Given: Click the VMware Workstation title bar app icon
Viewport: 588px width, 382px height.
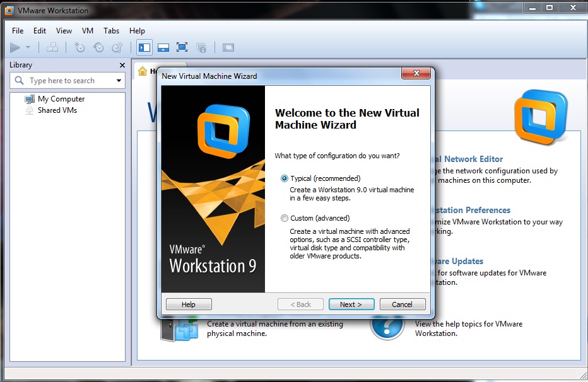Looking at the screenshot, I should click(x=9, y=11).
